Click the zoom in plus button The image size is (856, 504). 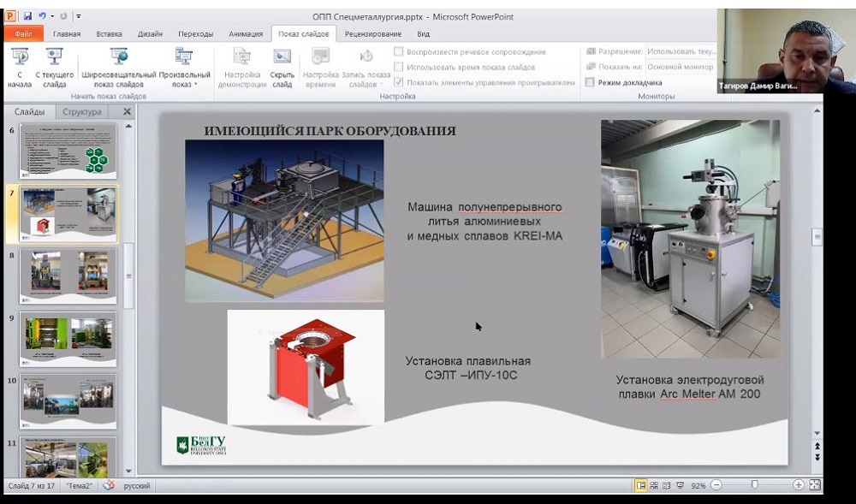[798, 485]
